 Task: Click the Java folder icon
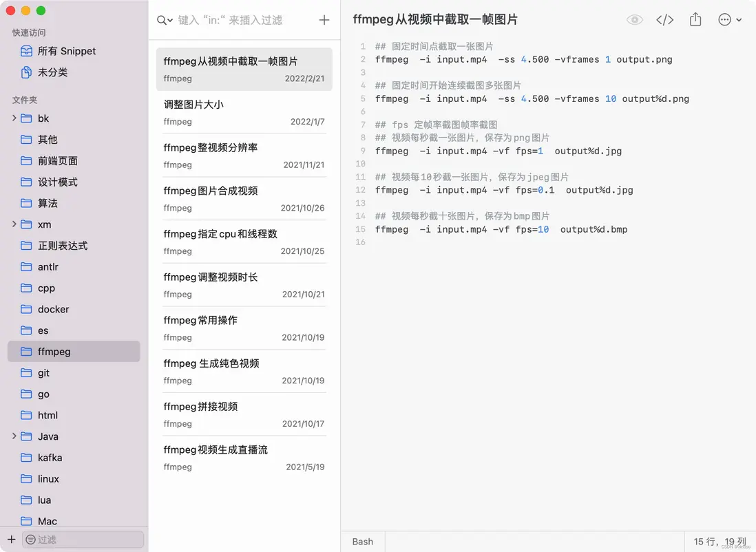[x=27, y=436]
